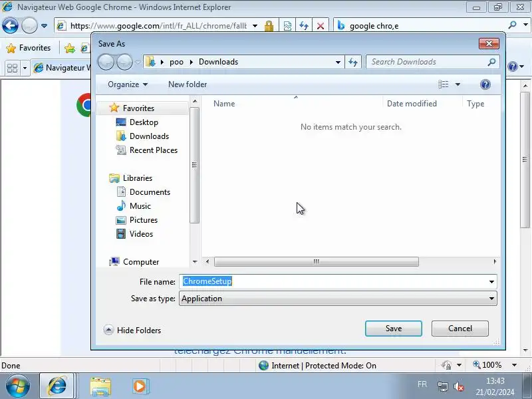Expand the previous locations dropdown in path bar
The height and width of the screenshot is (399, 532).
click(338, 62)
